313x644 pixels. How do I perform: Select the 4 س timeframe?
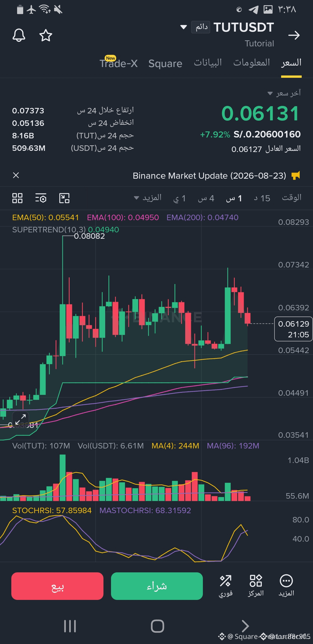tap(206, 198)
